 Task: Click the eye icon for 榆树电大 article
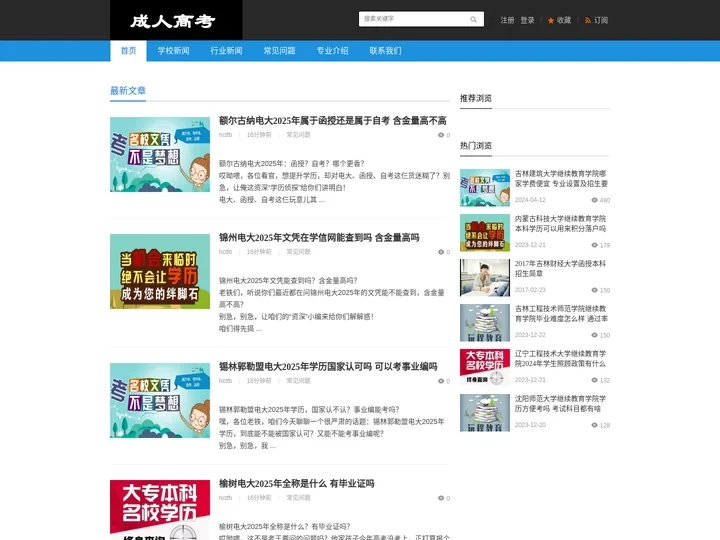click(441, 498)
